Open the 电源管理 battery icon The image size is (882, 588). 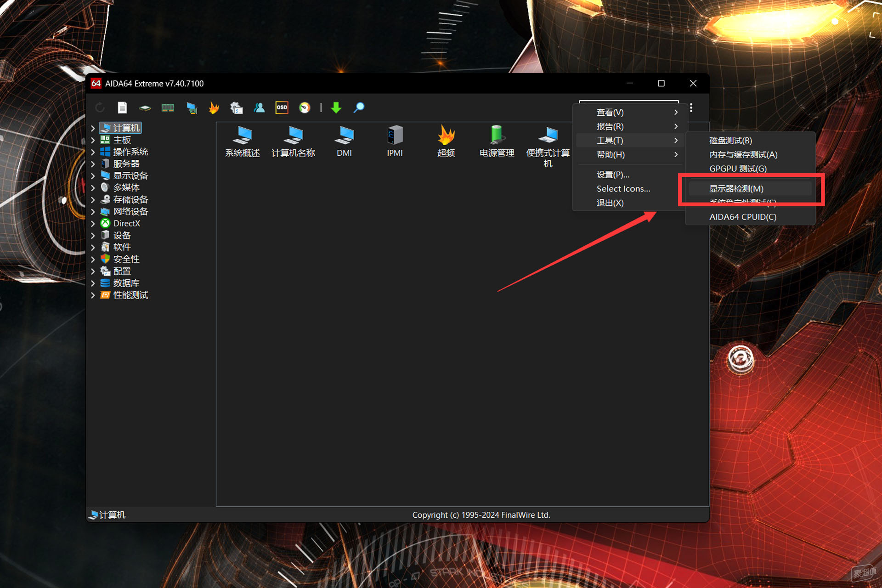coord(497,141)
